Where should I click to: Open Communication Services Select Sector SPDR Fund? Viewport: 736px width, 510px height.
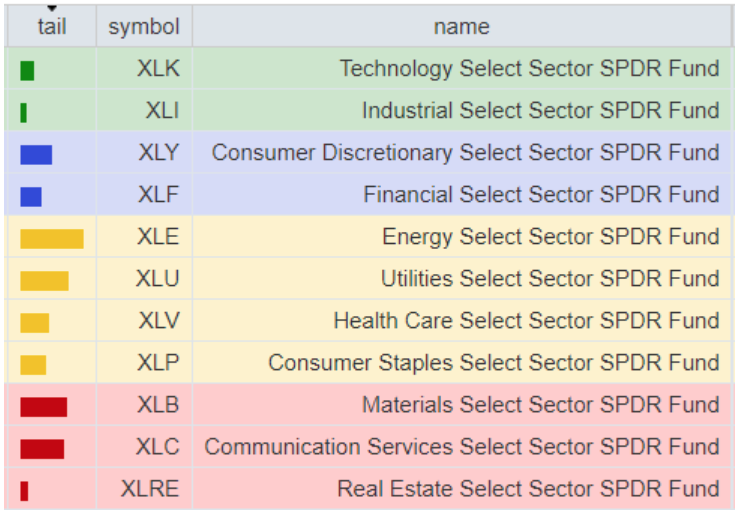[x=462, y=447]
